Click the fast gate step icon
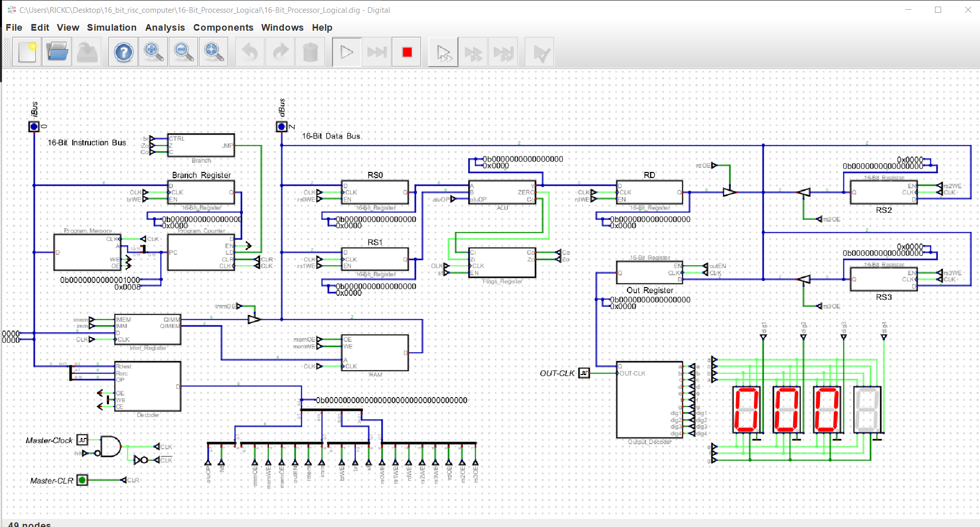Image resolution: width=980 pixels, height=527 pixels. pos(473,52)
